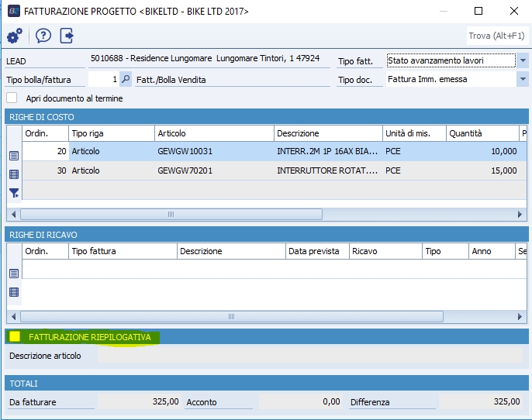The width and height of the screenshot is (532, 420).
Task: Click the Righe di costo scroll left arrow
Action: click(x=14, y=214)
